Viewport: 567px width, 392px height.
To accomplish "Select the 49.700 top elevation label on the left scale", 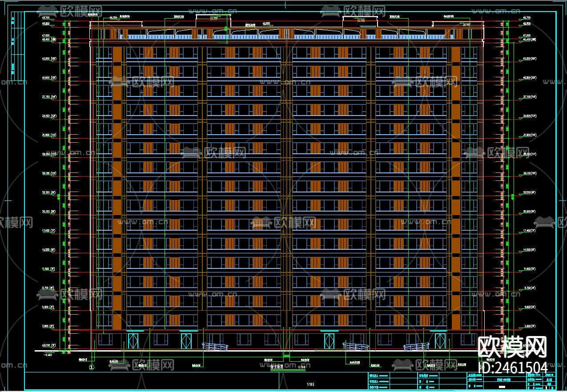I will tap(46, 18).
